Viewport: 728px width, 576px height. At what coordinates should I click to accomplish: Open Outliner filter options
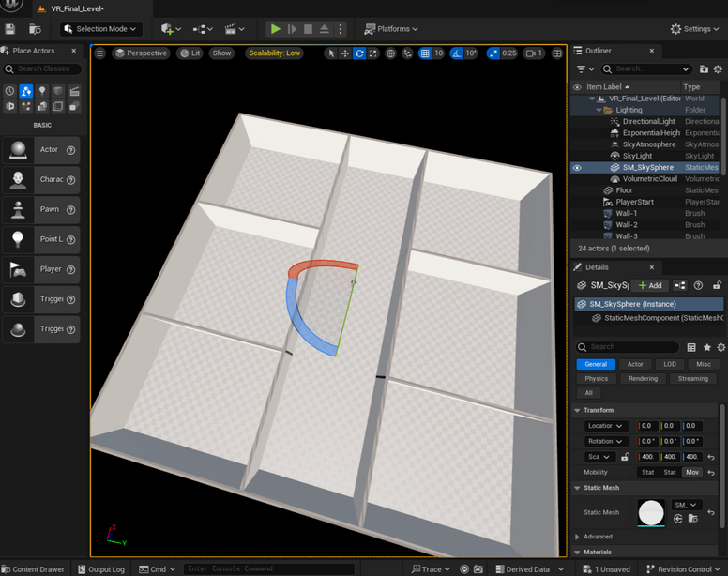[584, 69]
